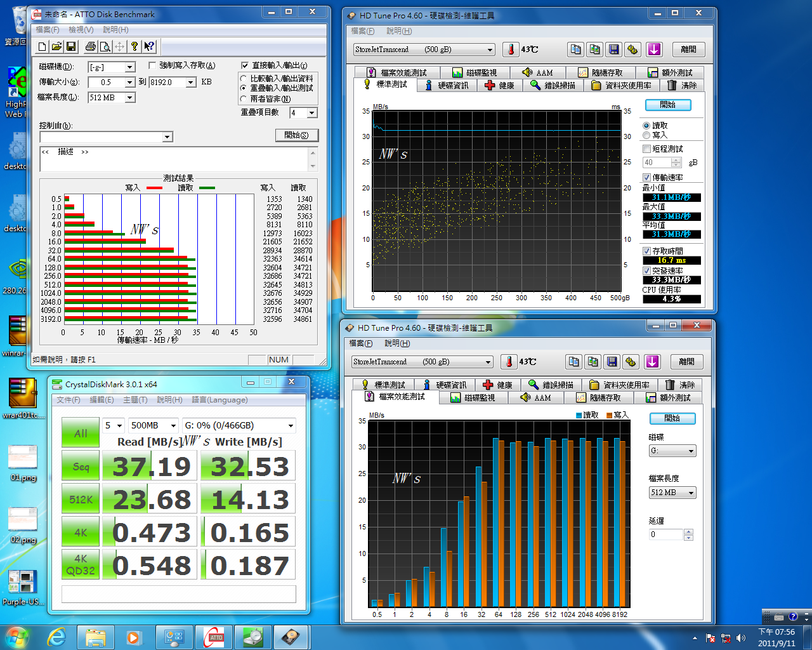Open StoreJetTranscend drive dropdown in upper HD Tune
The height and width of the screenshot is (650, 812).
coord(424,50)
